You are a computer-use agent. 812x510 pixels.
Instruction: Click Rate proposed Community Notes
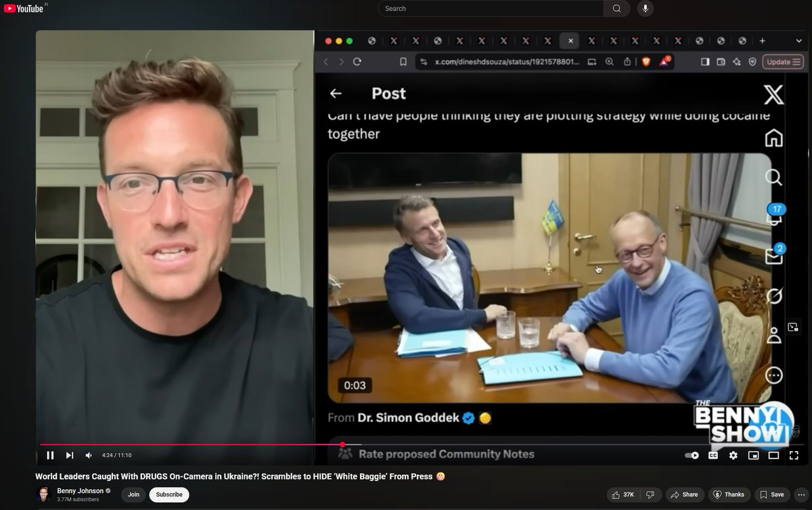447,454
